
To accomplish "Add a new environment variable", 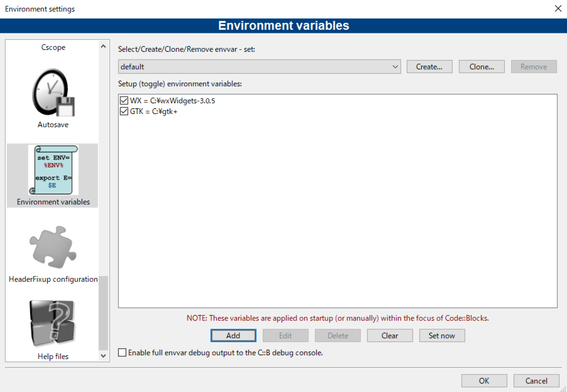I will pyautogui.click(x=233, y=336).
